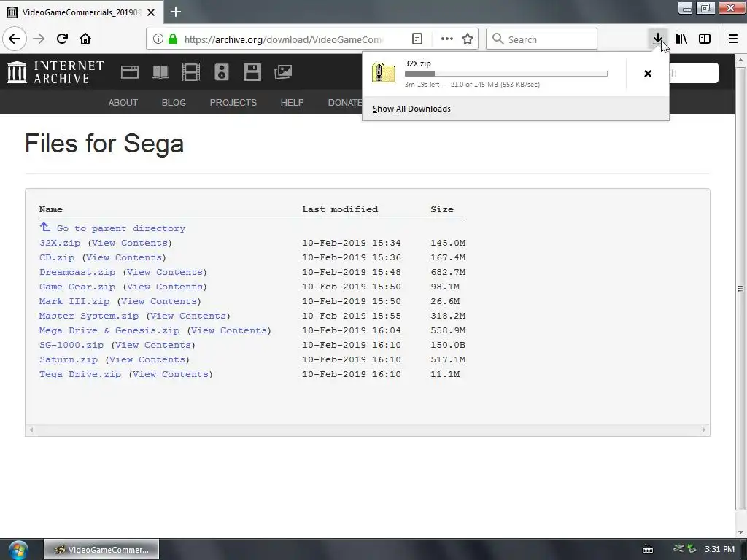Screen dimensions: 747x560
Task: Click the file list horizontal scrollbar
Action: (x=368, y=430)
